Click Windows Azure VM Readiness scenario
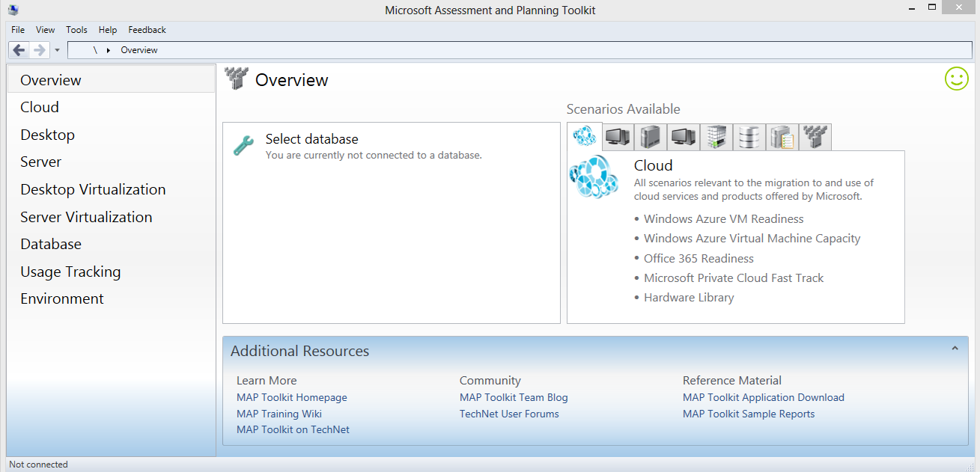 point(724,219)
